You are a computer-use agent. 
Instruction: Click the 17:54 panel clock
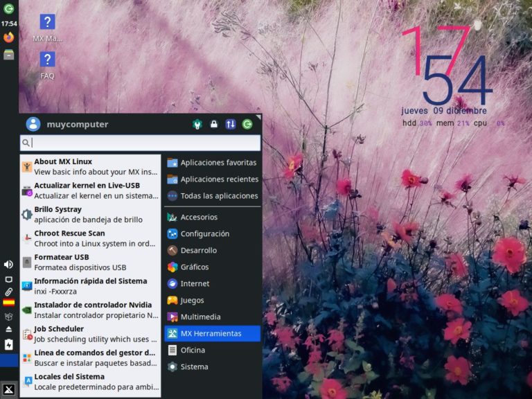pos(9,24)
